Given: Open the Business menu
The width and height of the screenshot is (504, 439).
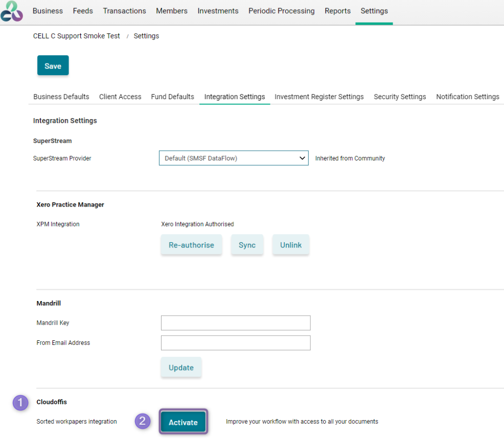Looking at the screenshot, I should tap(48, 11).
